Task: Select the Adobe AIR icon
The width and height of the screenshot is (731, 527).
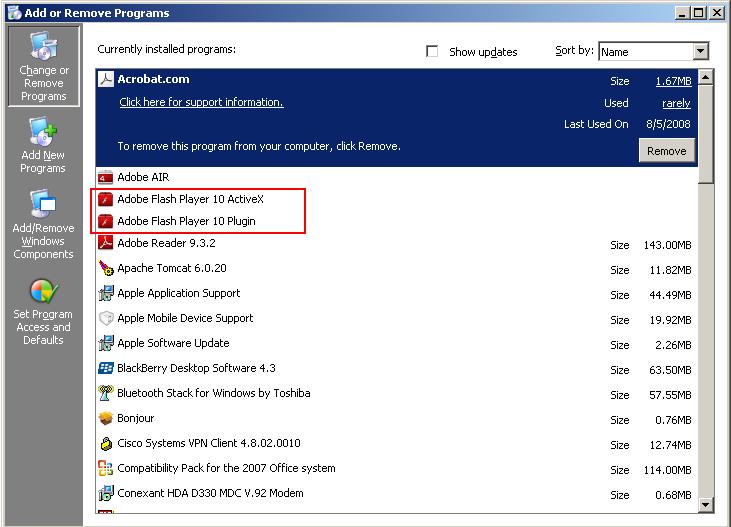Action: click(x=106, y=177)
